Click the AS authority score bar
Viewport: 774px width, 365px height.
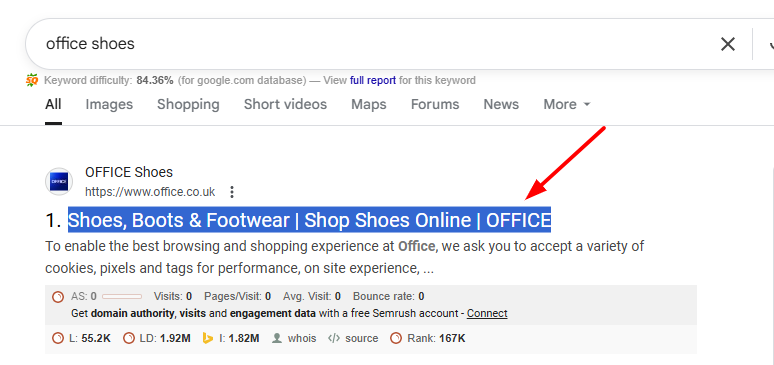pyautogui.click(x=122, y=297)
